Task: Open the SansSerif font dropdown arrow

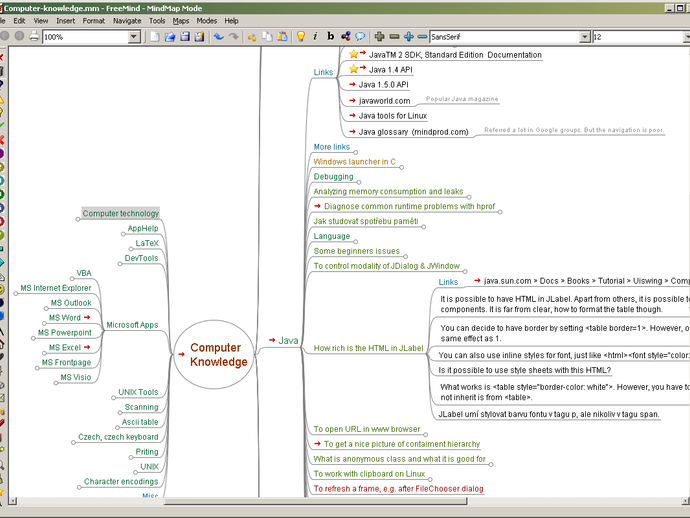Action: pos(585,37)
